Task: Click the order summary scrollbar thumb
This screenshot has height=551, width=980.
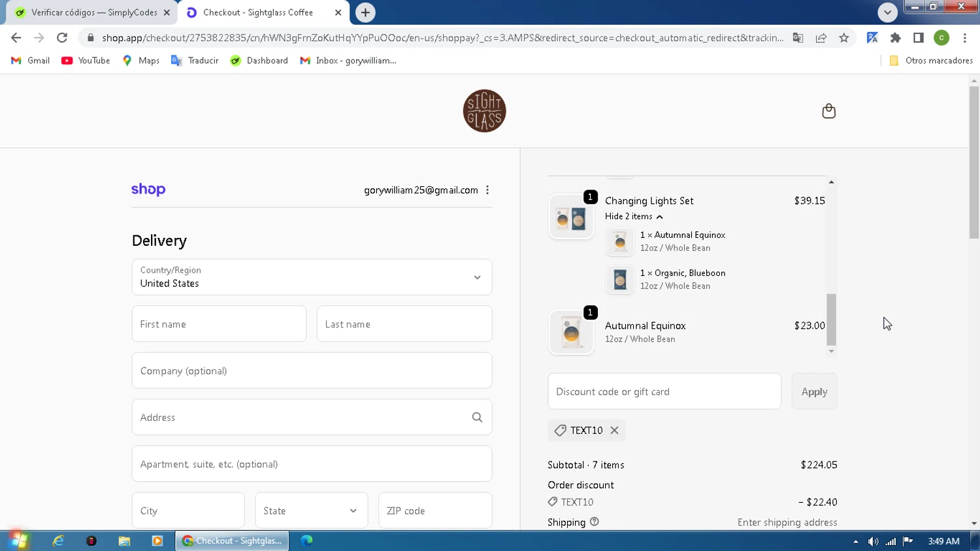Action: pos(831,320)
